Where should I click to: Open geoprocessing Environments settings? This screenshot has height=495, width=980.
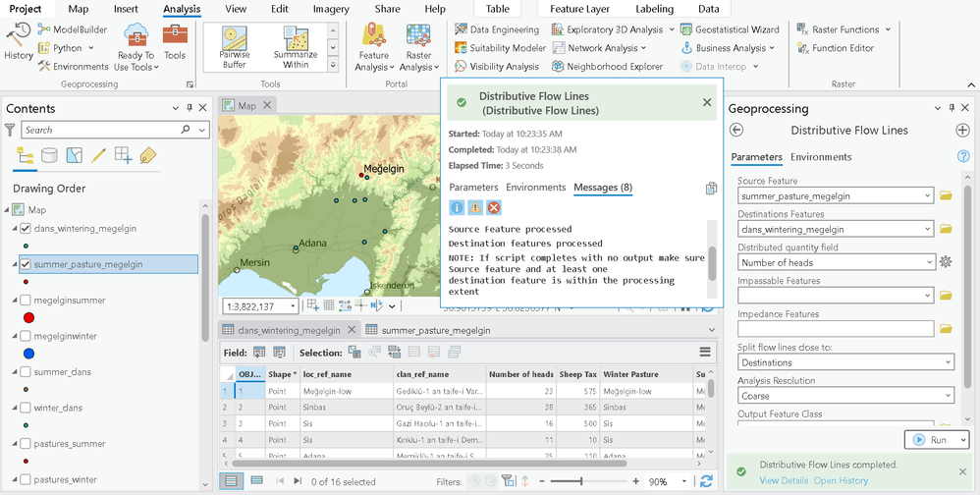pos(73,66)
